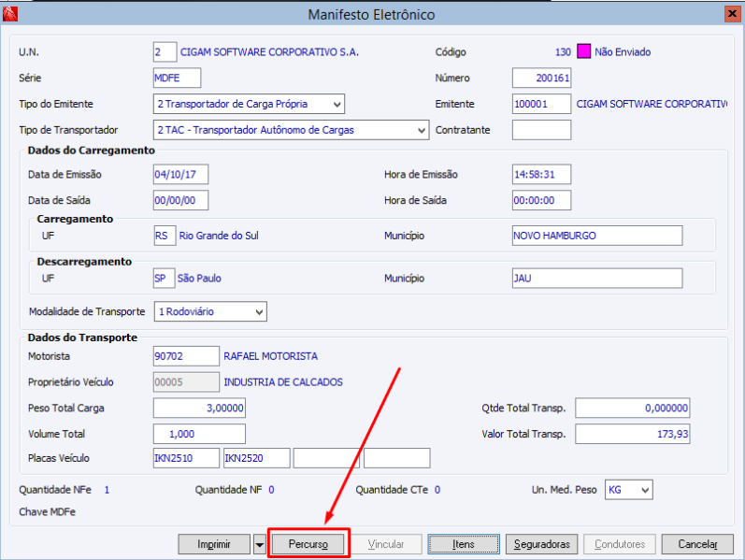
Task: Close the Manifesto Eletrônico window
Action: (x=732, y=14)
